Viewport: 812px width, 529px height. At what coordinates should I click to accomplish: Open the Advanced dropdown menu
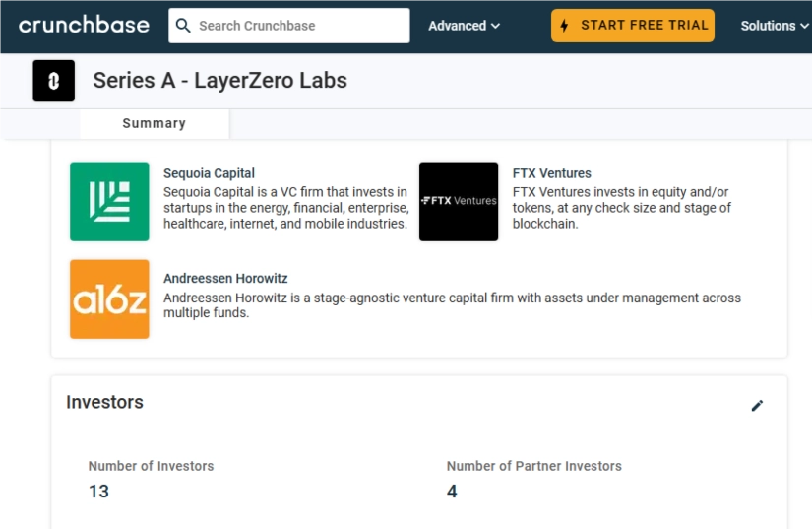464,26
